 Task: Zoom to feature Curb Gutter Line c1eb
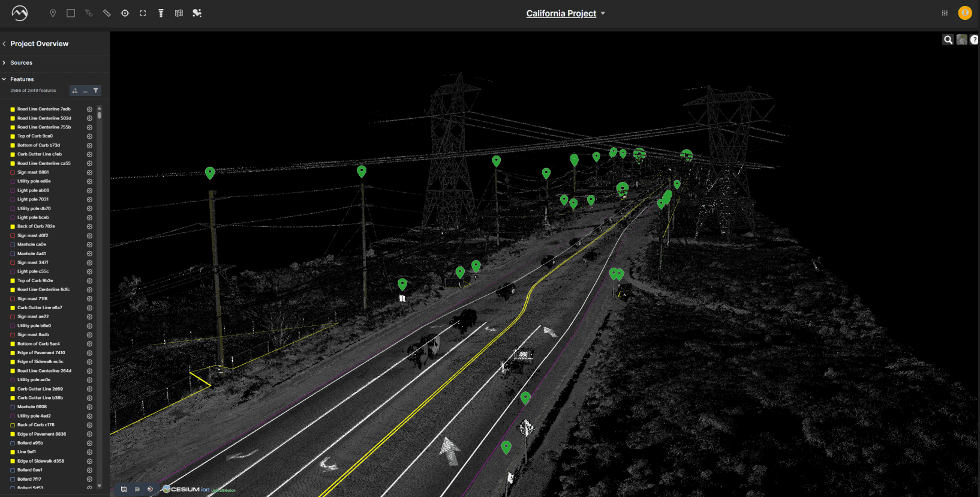89,154
